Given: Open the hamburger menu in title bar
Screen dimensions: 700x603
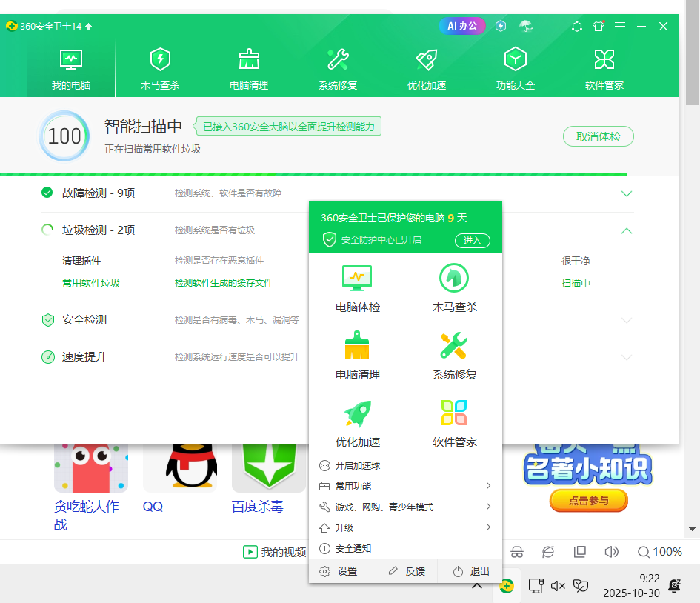Looking at the screenshot, I should (620, 26).
